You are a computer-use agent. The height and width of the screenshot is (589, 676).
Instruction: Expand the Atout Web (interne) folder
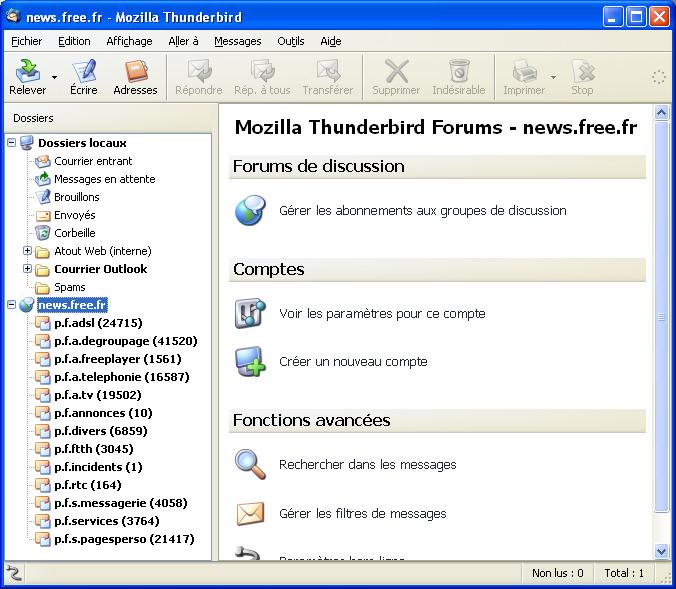(x=27, y=251)
